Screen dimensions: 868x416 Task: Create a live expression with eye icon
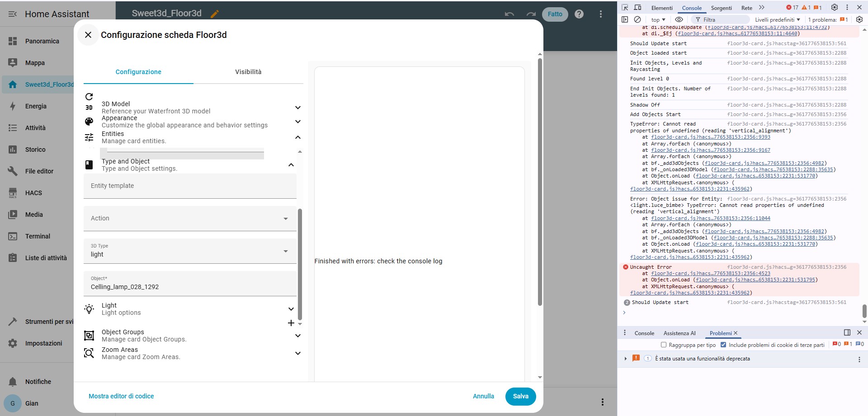pyautogui.click(x=679, y=19)
